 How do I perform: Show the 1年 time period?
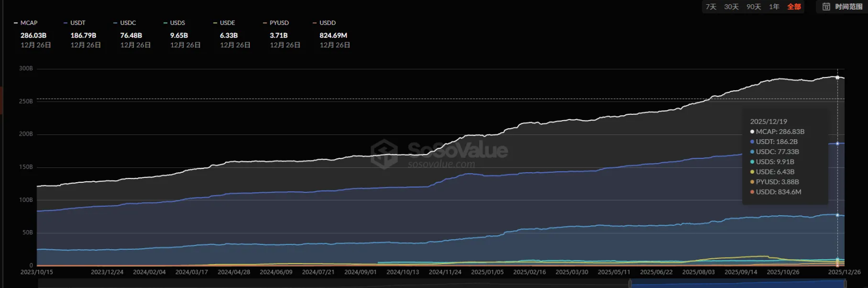pyautogui.click(x=774, y=7)
